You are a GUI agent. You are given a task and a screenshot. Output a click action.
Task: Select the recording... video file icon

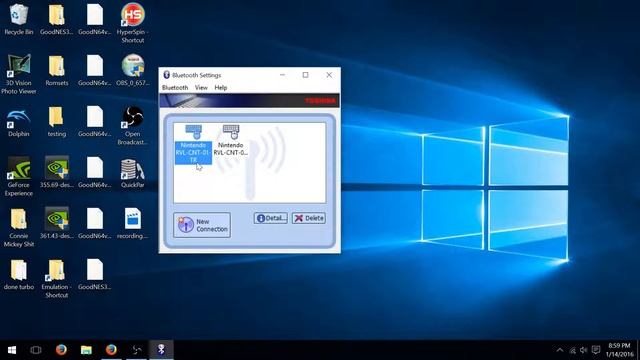coord(133,223)
